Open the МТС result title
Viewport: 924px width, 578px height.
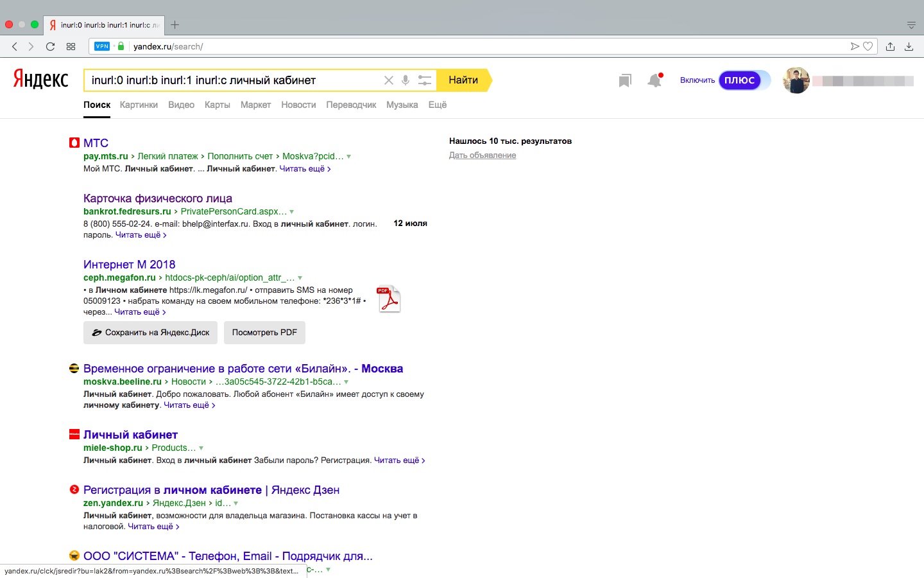[x=96, y=143]
